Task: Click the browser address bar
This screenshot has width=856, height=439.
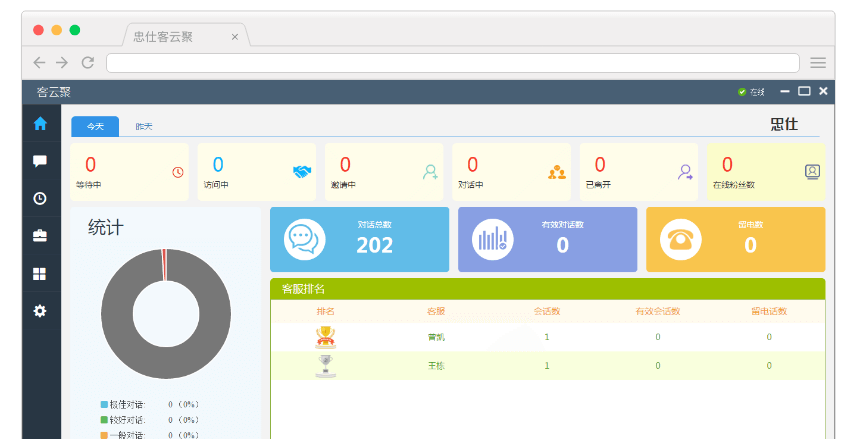Action: point(452,62)
